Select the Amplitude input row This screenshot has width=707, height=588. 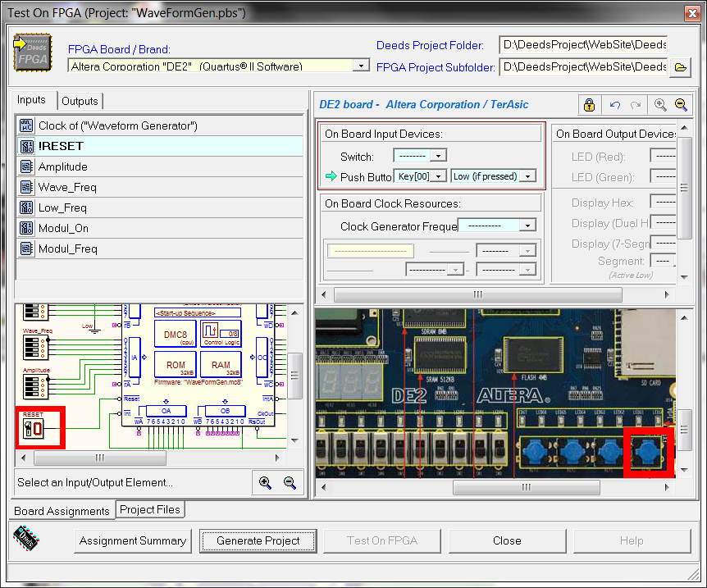point(160,166)
